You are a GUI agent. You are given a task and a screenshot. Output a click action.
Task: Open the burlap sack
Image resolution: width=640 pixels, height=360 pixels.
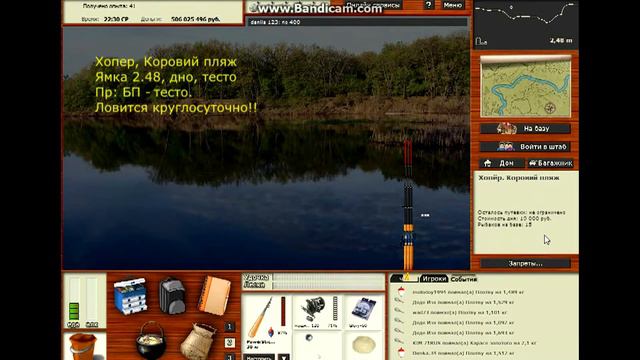pyautogui.click(x=198, y=341)
